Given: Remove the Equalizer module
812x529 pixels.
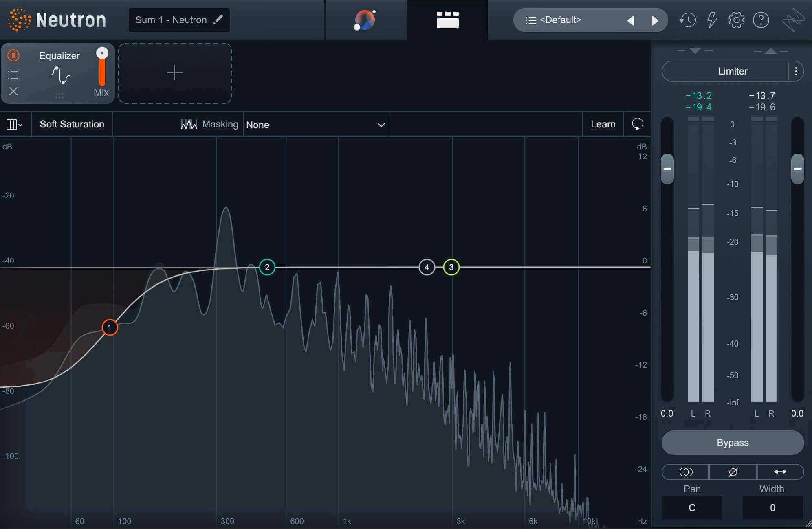Looking at the screenshot, I should pos(13,91).
